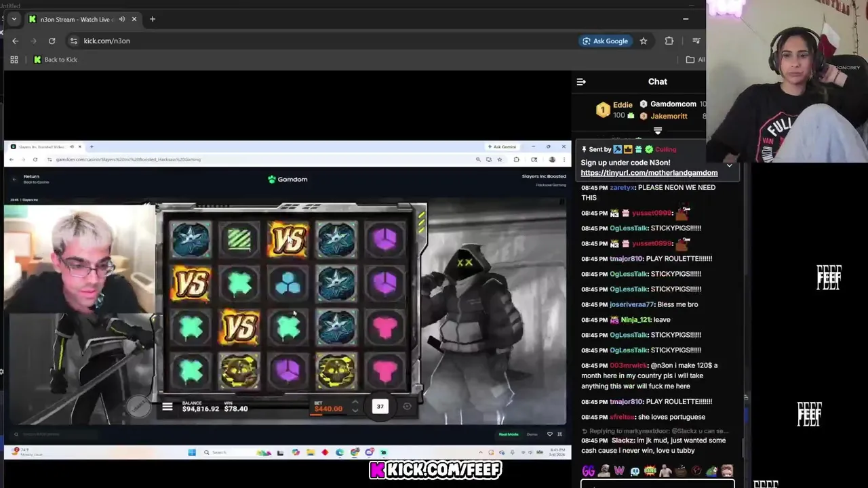Bookmark the Gamdom page star icon
The height and width of the screenshot is (488, 868).
click(500, 159)
